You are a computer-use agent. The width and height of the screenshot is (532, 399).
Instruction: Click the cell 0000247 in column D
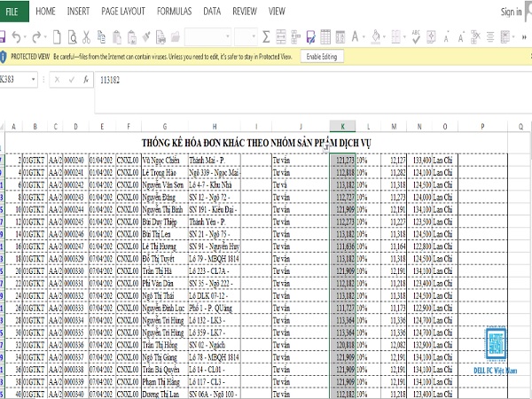(x=75, y=246)
